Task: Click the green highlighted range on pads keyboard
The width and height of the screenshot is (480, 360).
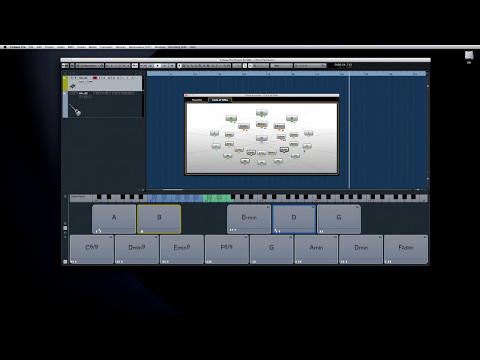Action: click(218, 198)
